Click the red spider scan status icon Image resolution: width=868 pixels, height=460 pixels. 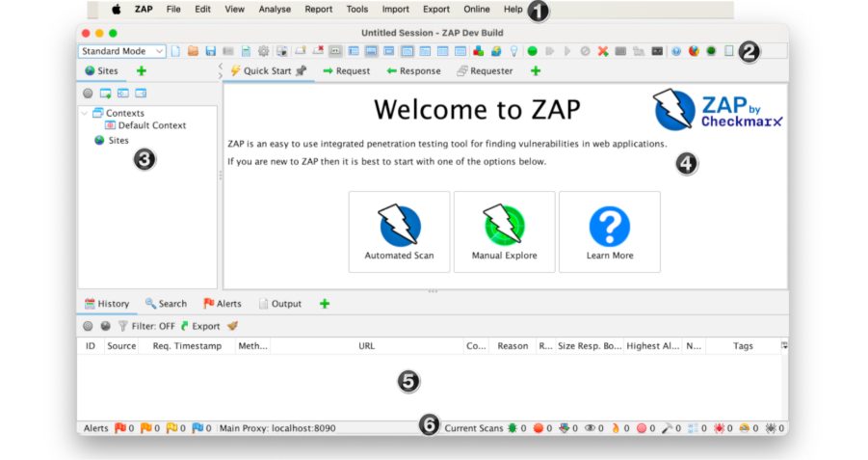coord(719,428)
